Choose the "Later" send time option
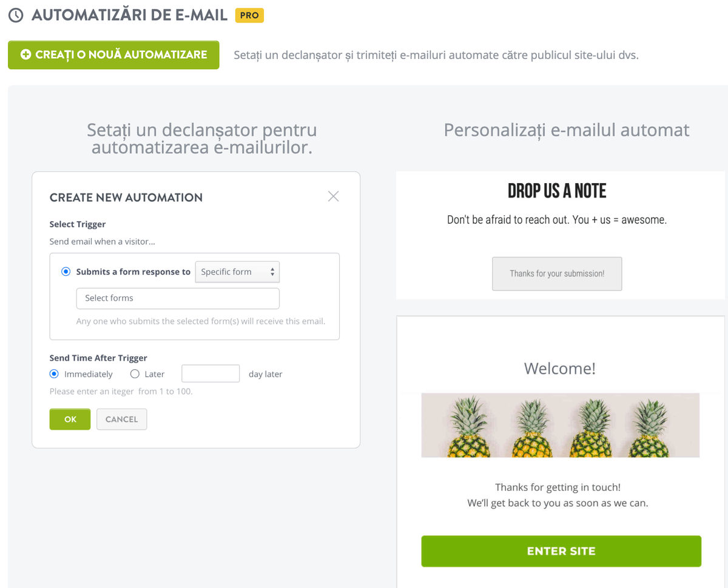This screenshot has width=728, height=588. 134,373
